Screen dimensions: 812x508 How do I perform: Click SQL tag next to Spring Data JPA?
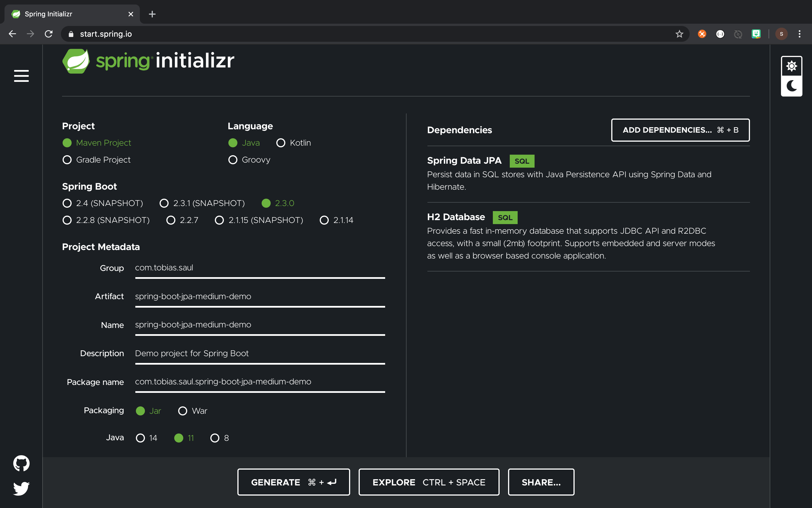click(522, 161)
